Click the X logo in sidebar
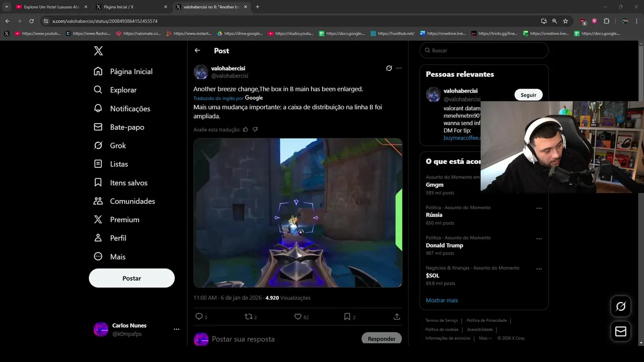The width and height of the screenshot is (644, 362). [99, 51]
